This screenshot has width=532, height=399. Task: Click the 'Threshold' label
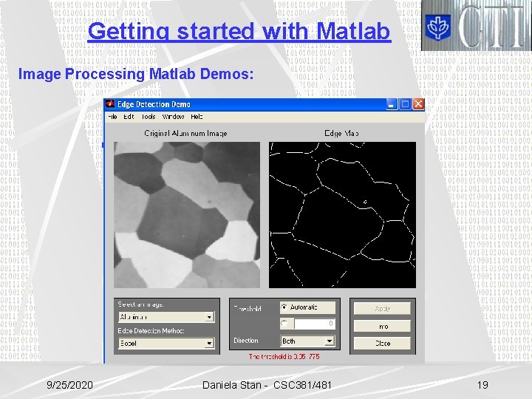(248, 309)
